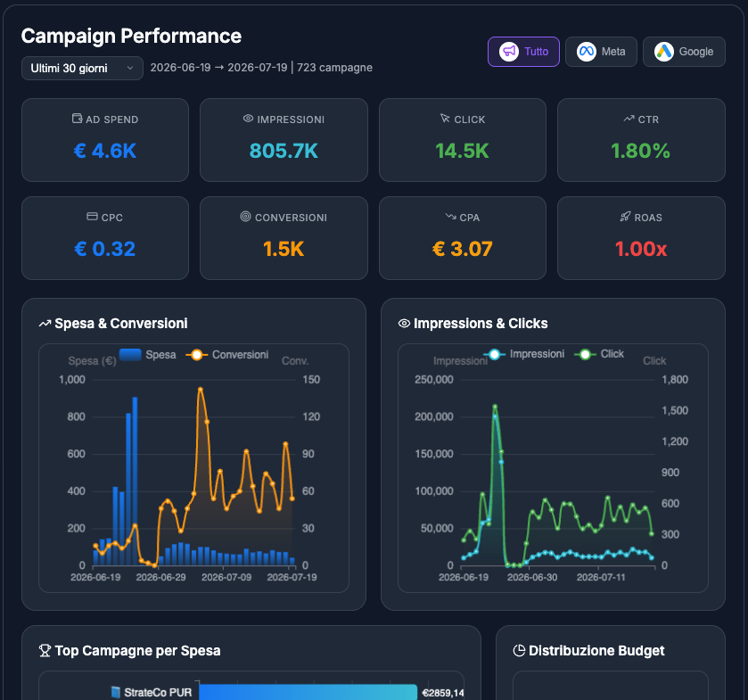Click the Meta logo icon
The image size is (748, 700).
pyautogui.click(x=587, y=52)
